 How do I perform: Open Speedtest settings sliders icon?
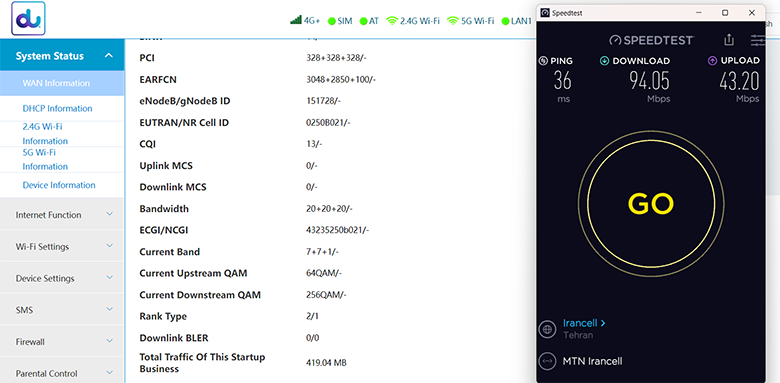pyautogui.click(x=758, y=40)
